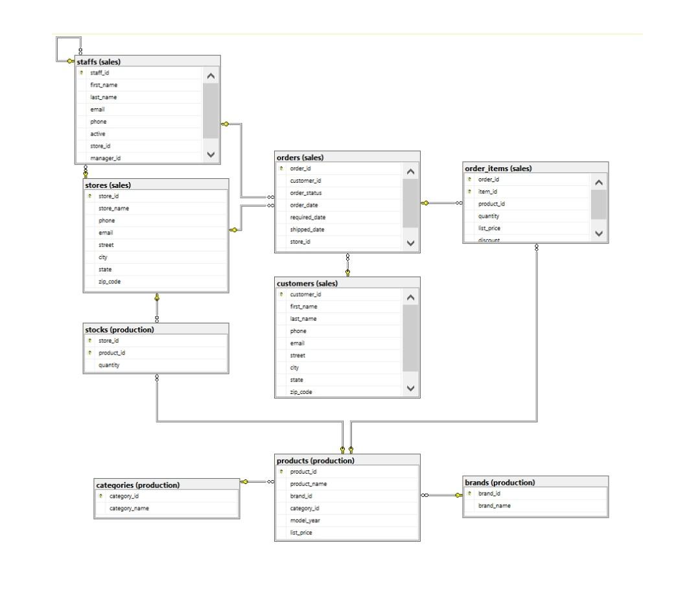Select the last_name column in customers
This screenshot has width=700, height=589.
[x=339, y=319]
